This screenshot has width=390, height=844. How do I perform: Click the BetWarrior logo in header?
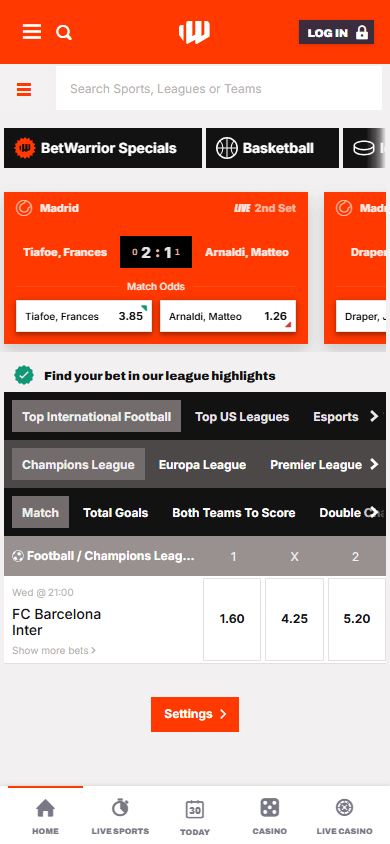[x=194, y=32]
